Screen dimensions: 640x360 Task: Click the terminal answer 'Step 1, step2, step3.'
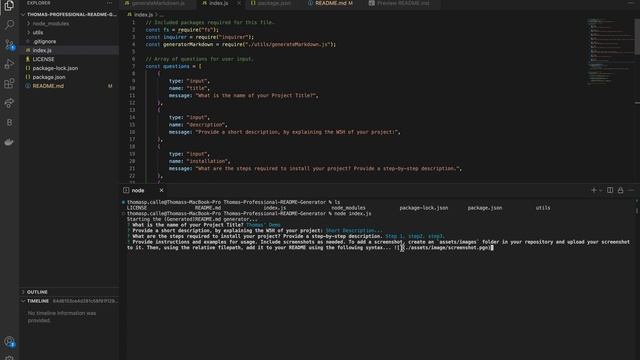pos(415,236)
